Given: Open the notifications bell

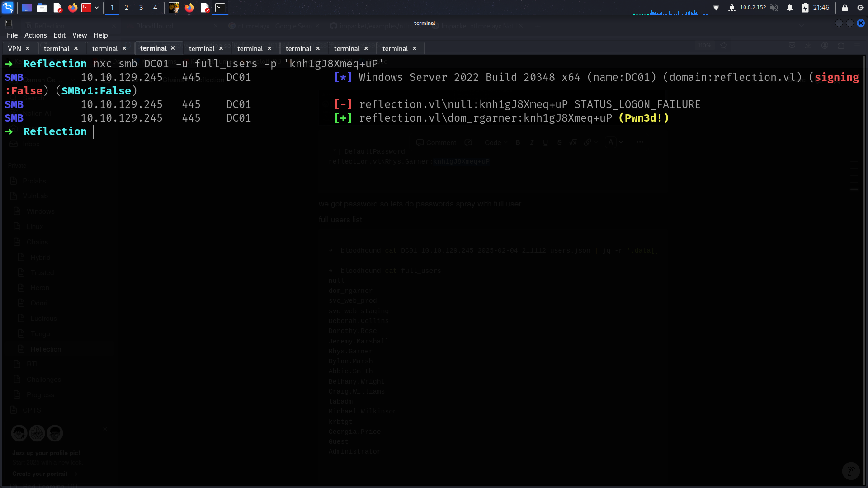Looking at the screenshot, I should [x=790, y=8].
